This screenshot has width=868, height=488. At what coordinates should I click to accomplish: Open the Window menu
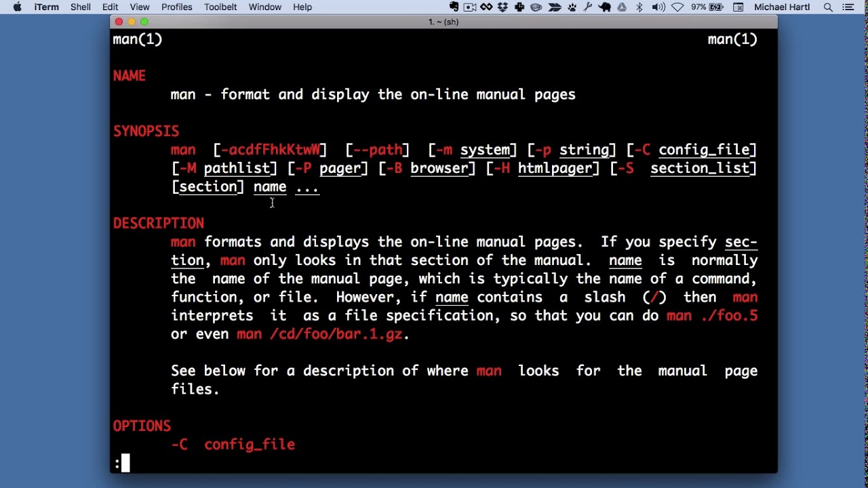point(264,7)
